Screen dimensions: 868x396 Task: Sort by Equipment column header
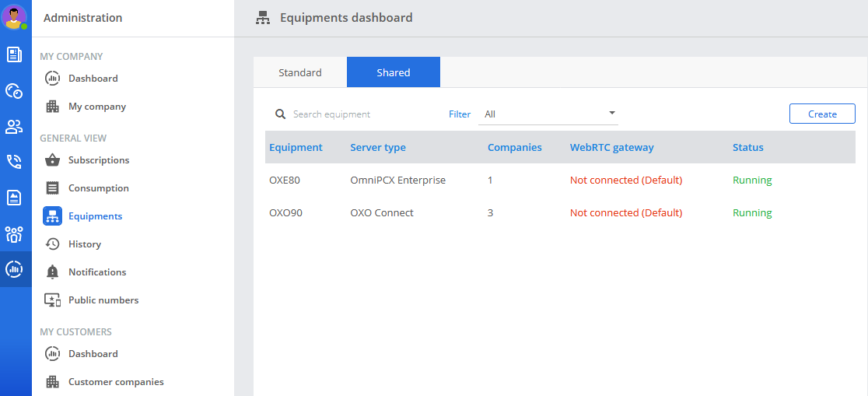[296, 147]
